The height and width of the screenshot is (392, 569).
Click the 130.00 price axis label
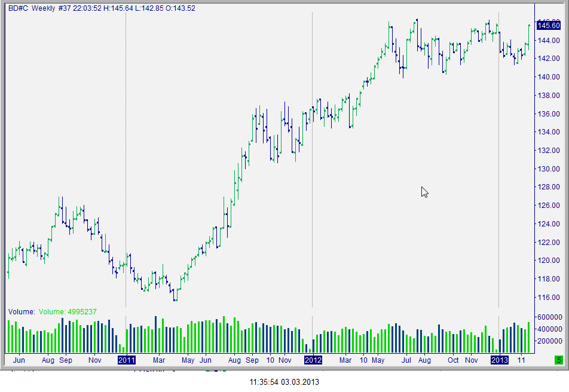click(549, 169)
